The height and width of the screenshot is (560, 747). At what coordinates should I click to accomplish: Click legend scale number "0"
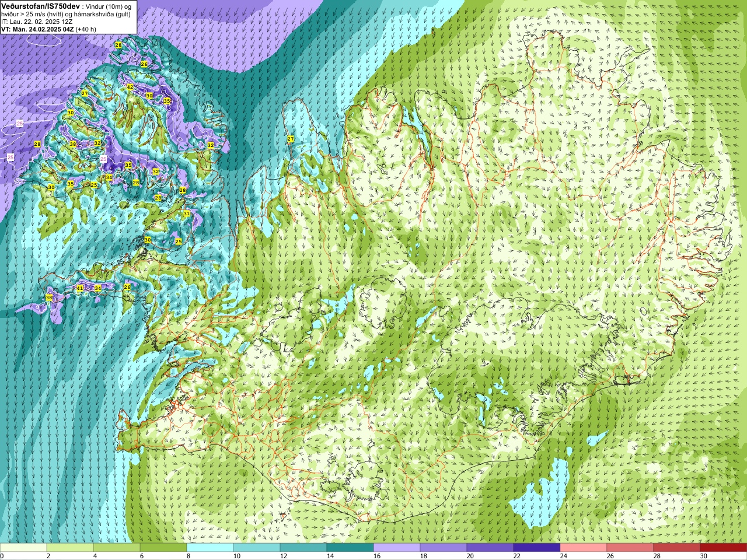tap(2, 556)
